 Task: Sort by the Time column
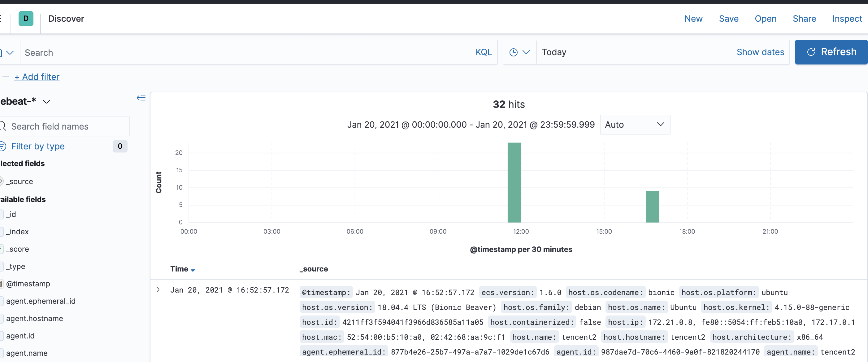click(x=183, y=269)
